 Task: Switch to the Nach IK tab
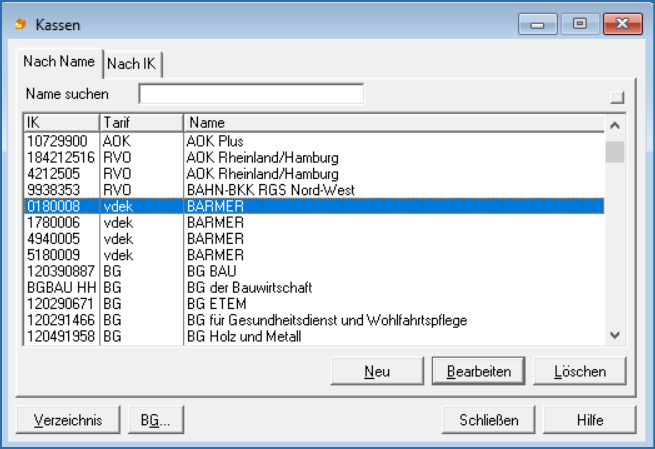tap(132, 64)
